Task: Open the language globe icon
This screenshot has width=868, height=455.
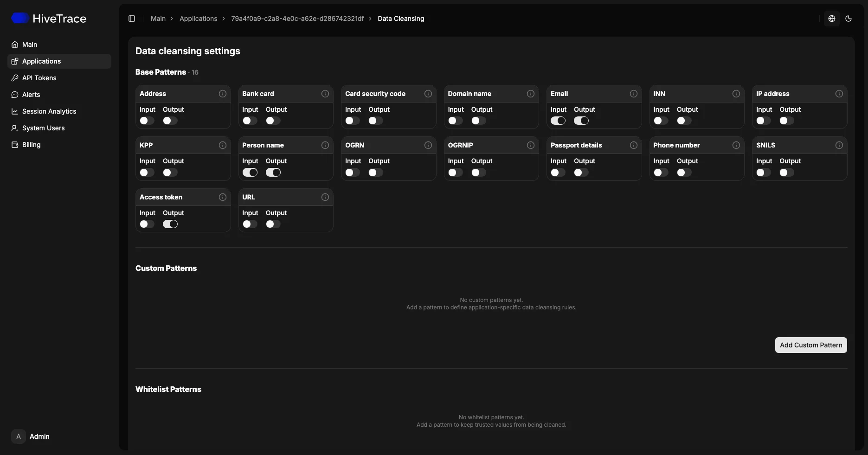Action: pyautogui.click(x=832, y=19)
